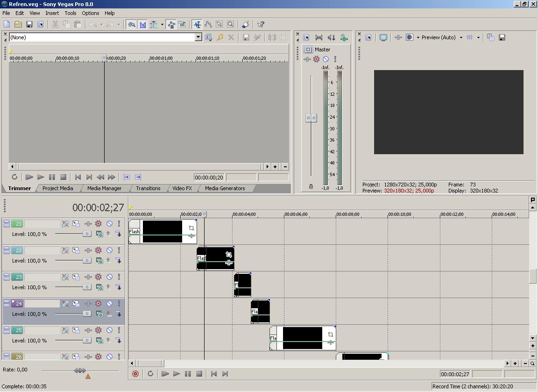Open the Preview (Auto) quality dropdown
538x392 pixels.
point(461,37)
